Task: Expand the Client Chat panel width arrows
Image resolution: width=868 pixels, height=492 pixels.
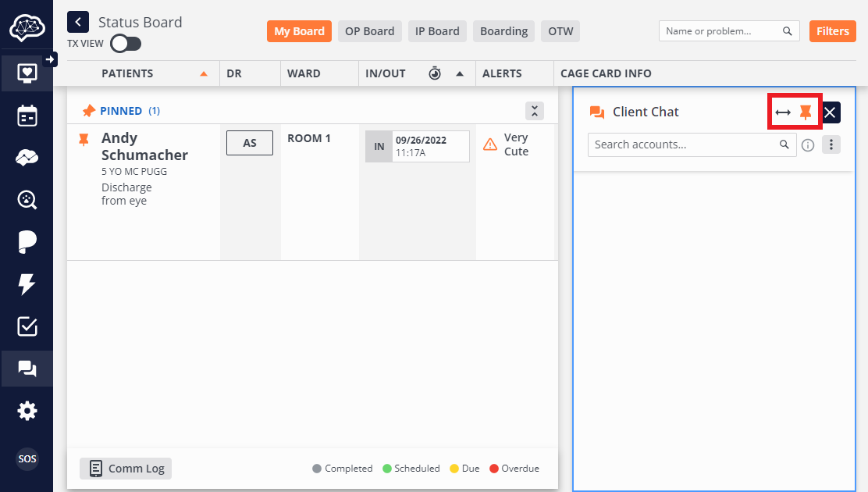Action: (783, 112)
